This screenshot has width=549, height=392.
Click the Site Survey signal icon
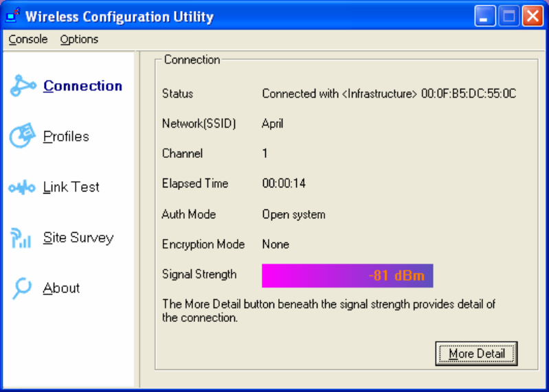click(x=21, y=238)
